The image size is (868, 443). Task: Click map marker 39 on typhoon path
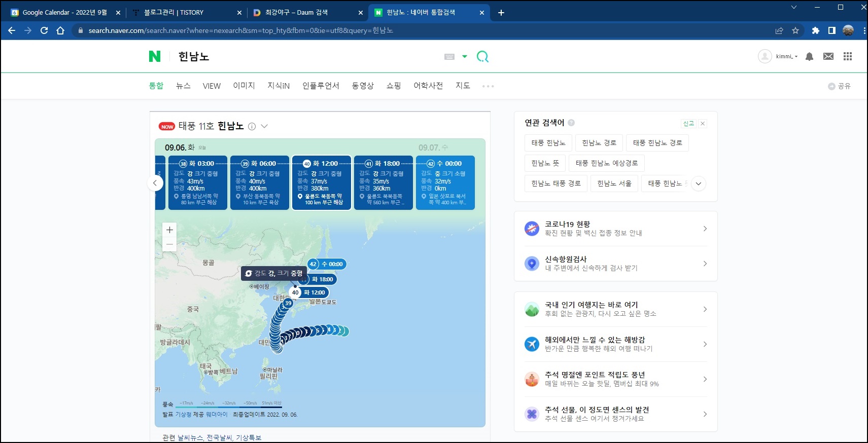tap(288, 303)
